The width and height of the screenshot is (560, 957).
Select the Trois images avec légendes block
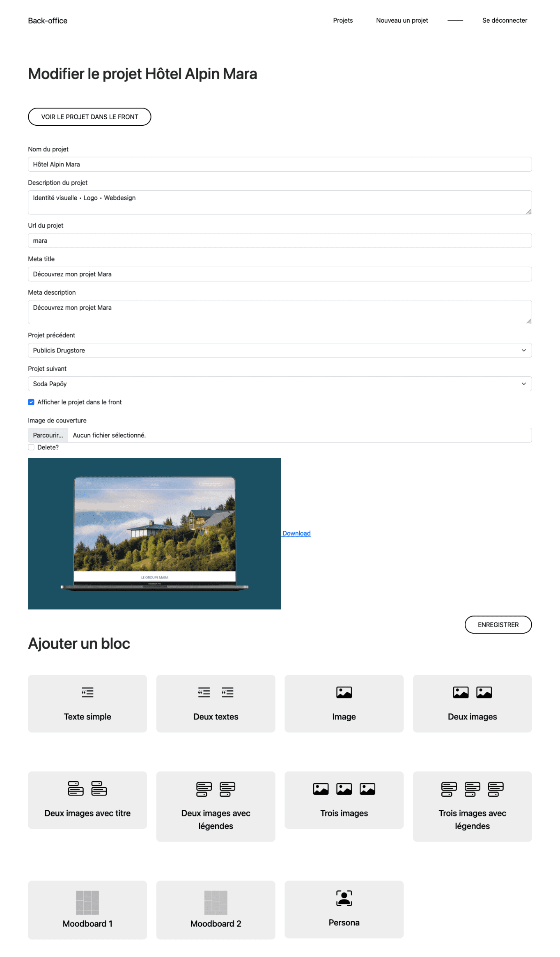(x=472, y=805)
